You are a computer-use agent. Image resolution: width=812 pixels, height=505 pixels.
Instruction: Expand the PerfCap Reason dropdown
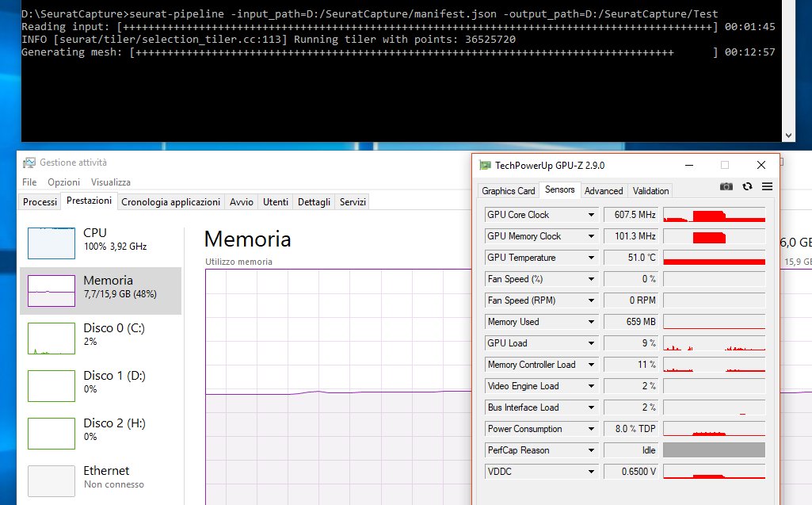(x=591, y=450)
